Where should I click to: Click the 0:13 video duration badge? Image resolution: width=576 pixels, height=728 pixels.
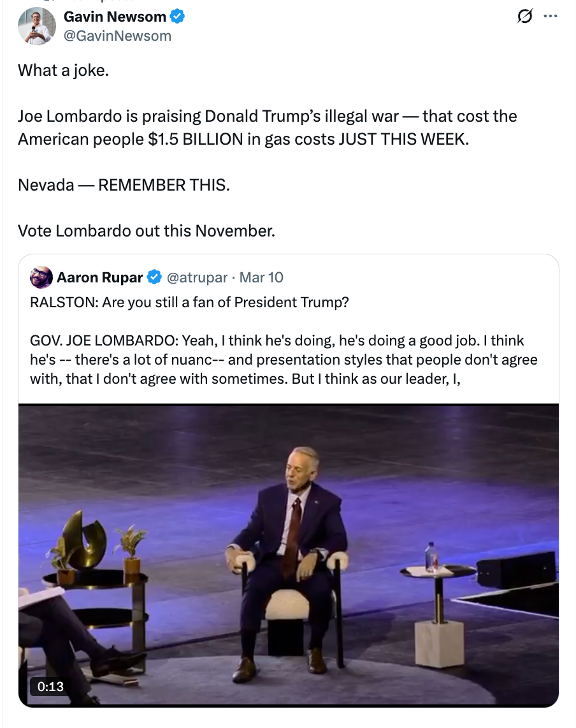pos(51,687)
